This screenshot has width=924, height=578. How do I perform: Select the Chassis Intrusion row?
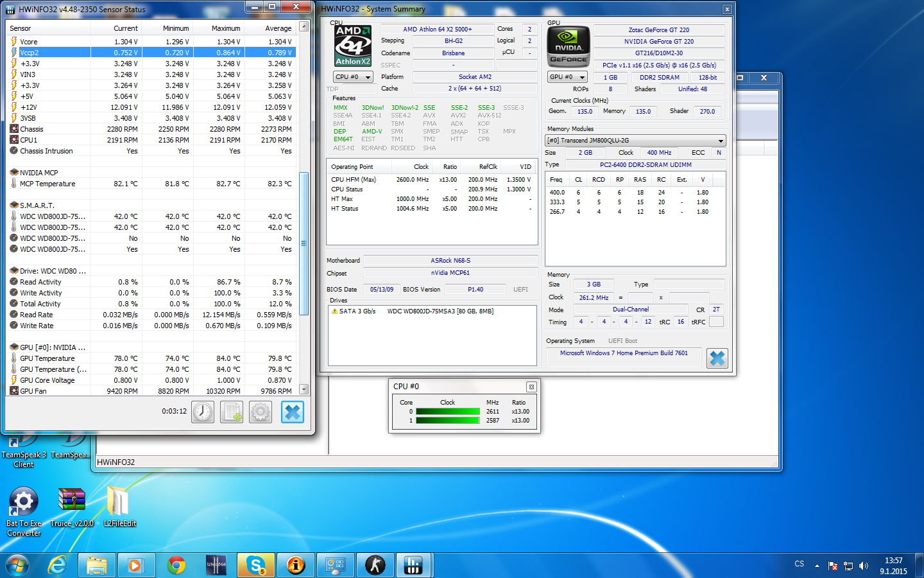[151, 151]
